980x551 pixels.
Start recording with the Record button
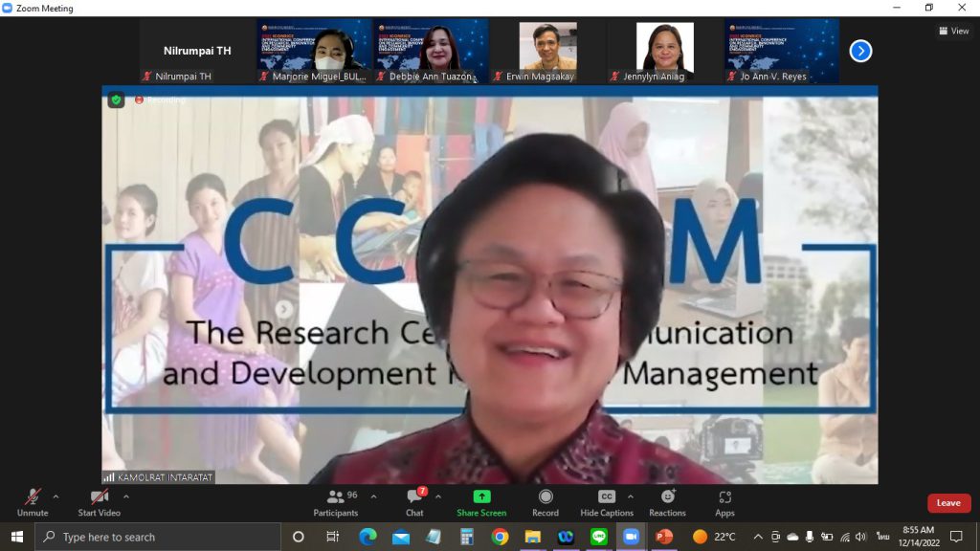pos(545,503)
